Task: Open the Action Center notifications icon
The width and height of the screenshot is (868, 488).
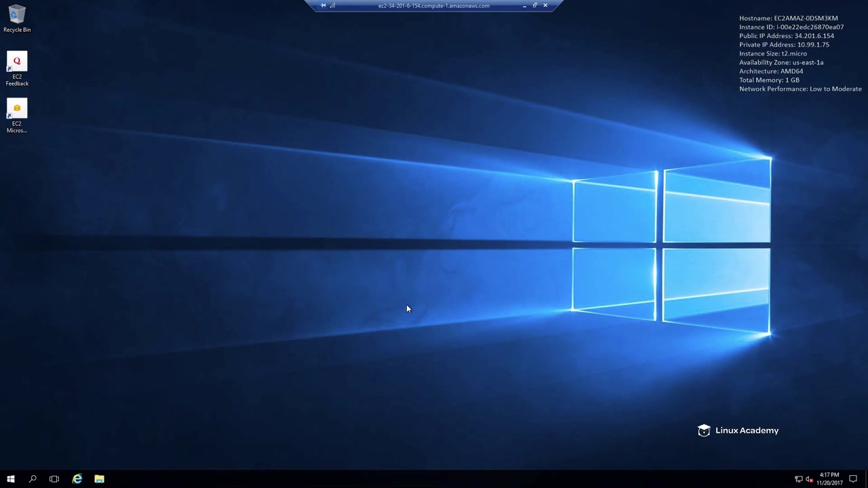Action: (853, 479)
